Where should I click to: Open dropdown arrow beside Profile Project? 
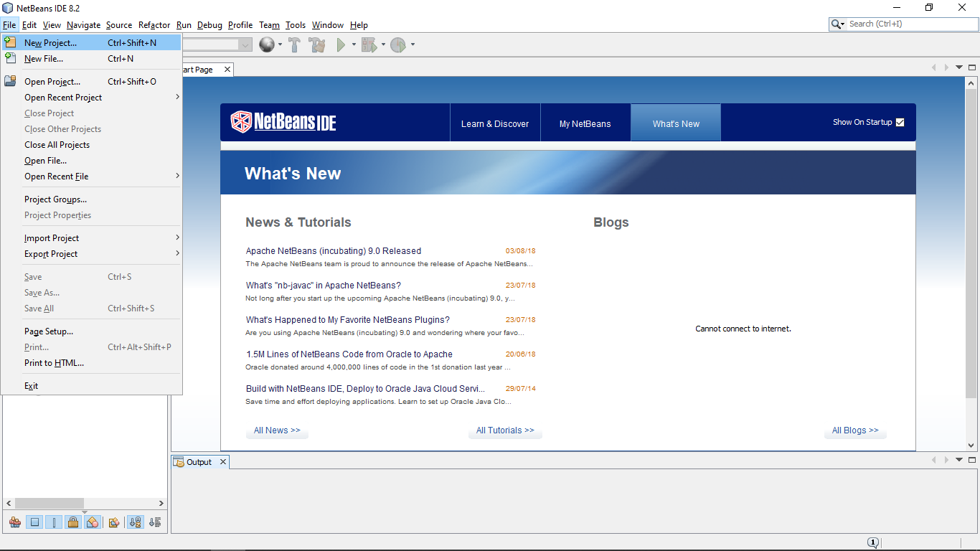tap(413, 44)
